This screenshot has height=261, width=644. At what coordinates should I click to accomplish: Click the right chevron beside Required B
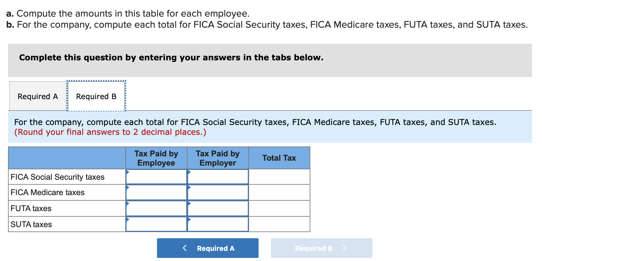(x=344, y=248)
